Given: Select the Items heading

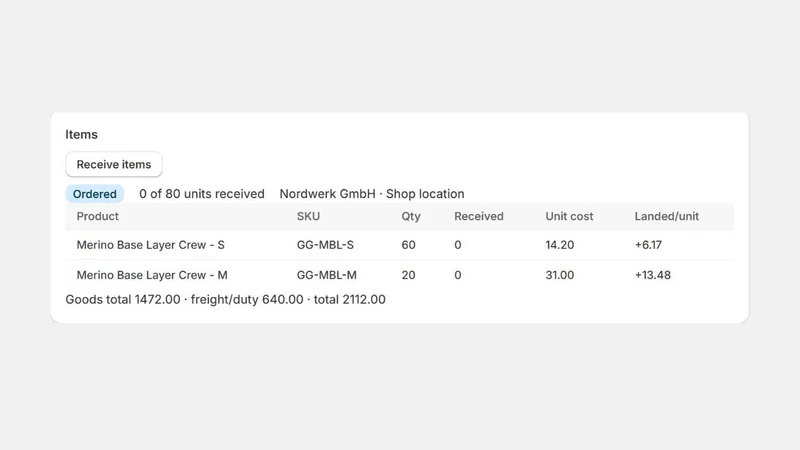Looking at the screenshot, I should point(82,134).
